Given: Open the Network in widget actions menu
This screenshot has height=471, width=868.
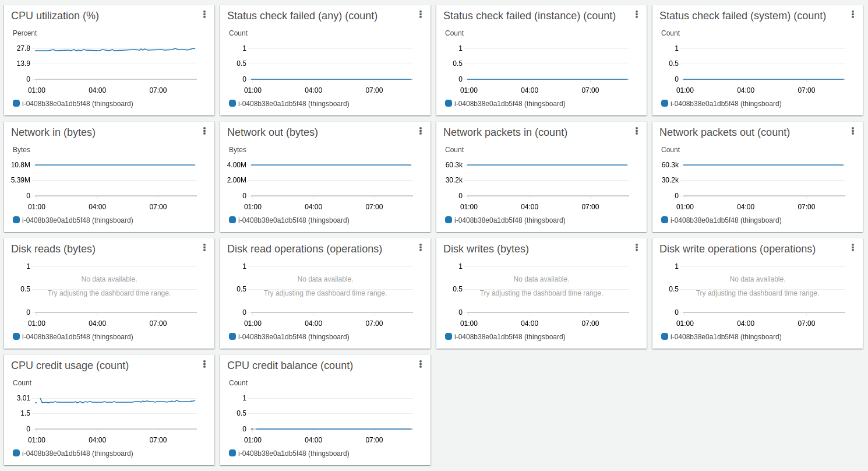Looking at the screenshot, I should tap(204, 131).
